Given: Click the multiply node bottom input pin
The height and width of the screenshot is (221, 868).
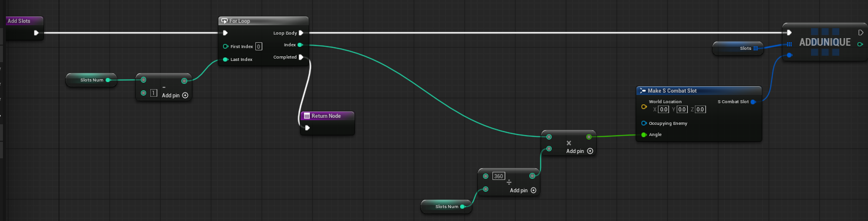Looking at the screenshot, I should tap(549, 149).
